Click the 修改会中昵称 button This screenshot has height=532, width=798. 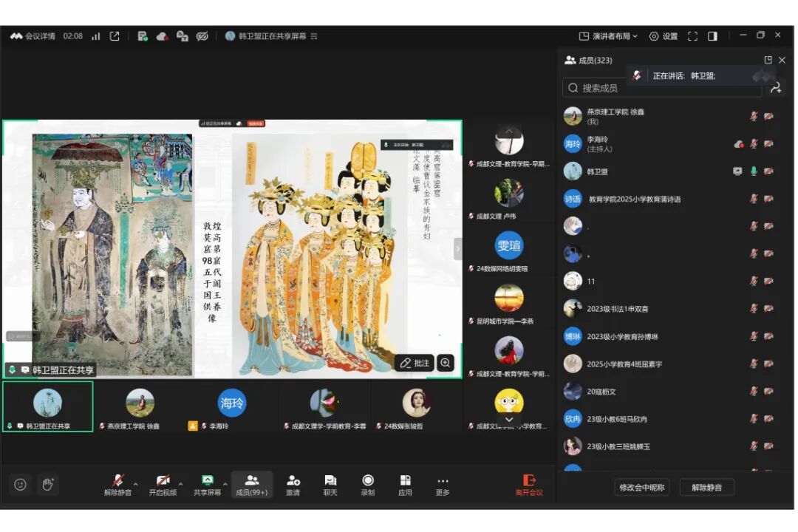point(642,487)
